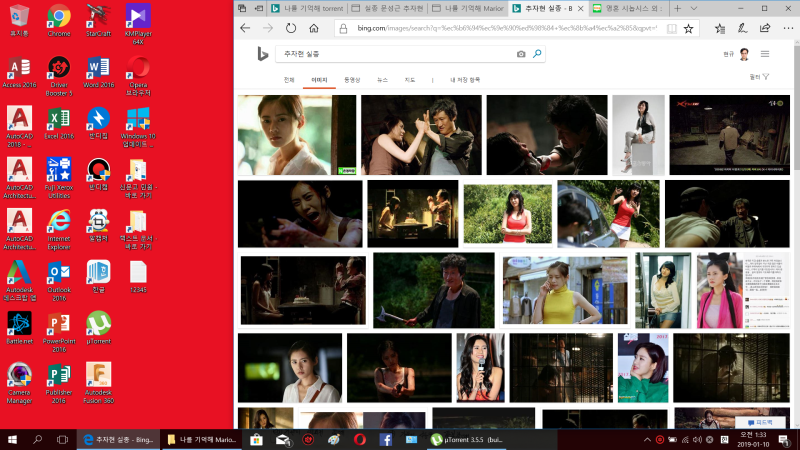
Task: Launch Battle.net shortcut
Action: point(19,328)
